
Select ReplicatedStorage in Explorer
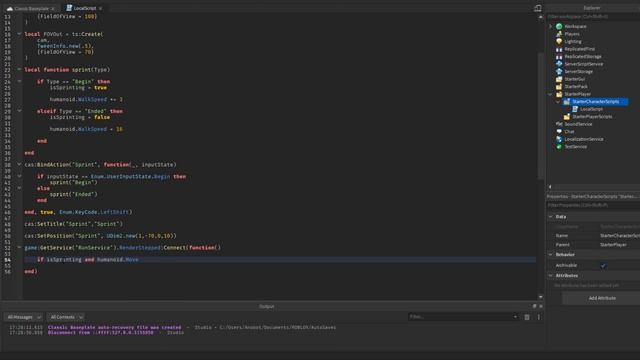(583, 56)
